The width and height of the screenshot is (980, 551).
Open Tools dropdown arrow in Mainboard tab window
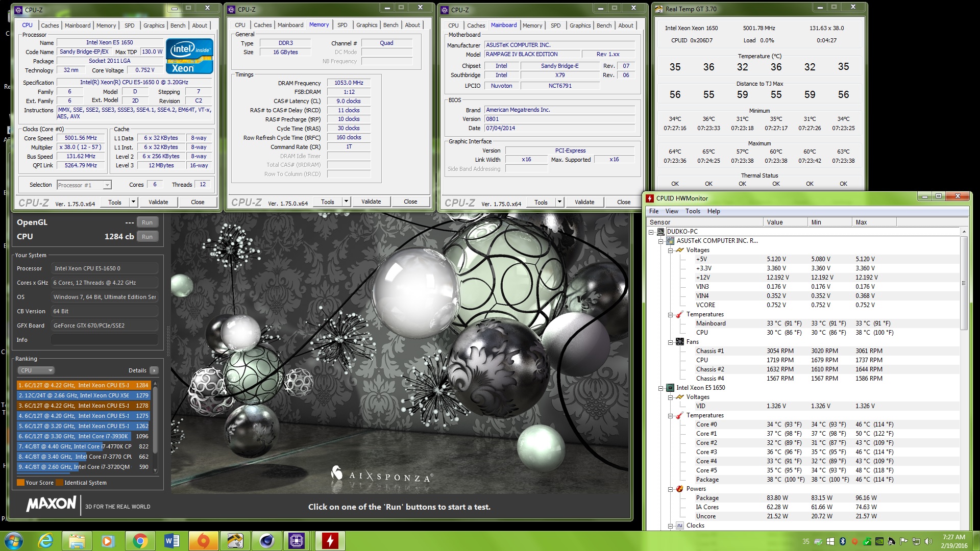click(x=559, y=202)
